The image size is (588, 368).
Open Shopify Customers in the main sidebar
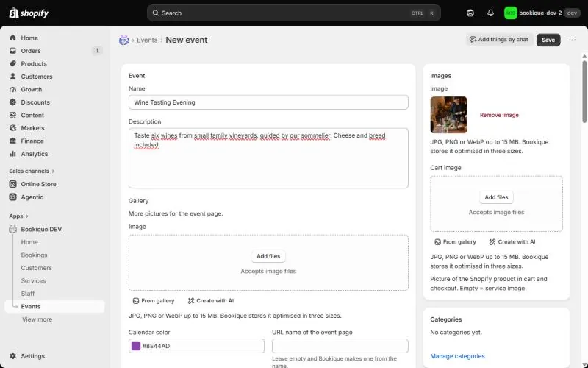54,77
